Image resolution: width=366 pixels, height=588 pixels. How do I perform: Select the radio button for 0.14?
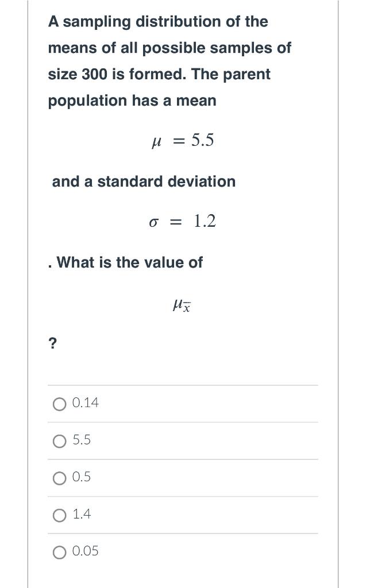tap(59, 404)
